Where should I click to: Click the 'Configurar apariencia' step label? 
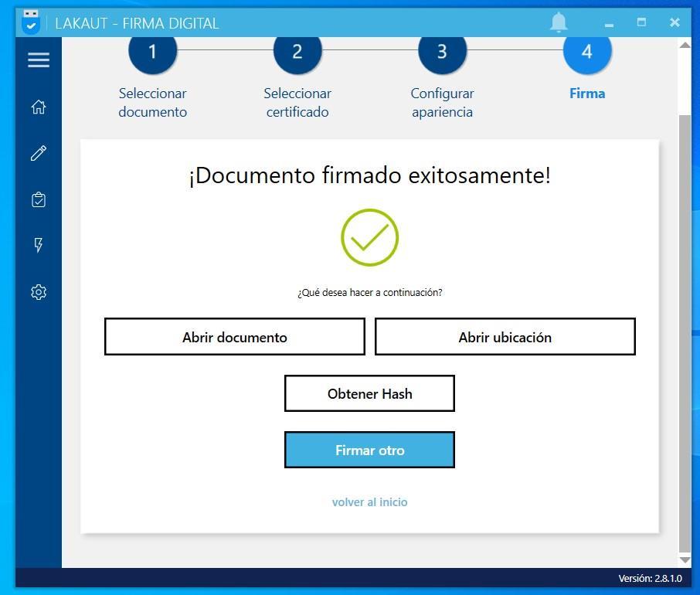click(442, 103)
